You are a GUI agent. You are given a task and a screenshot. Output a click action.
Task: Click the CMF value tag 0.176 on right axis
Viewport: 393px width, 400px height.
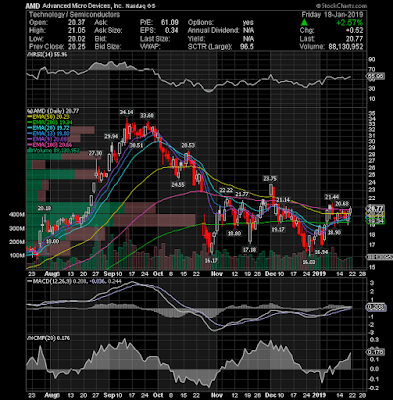[376, 352]
